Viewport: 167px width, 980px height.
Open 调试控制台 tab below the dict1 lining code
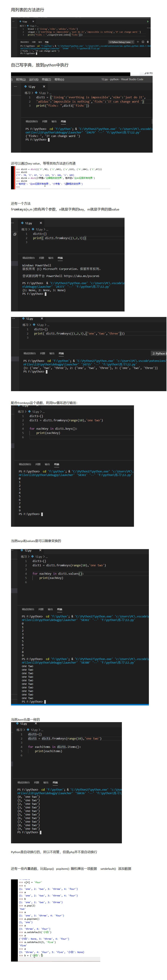click(32, 121)
